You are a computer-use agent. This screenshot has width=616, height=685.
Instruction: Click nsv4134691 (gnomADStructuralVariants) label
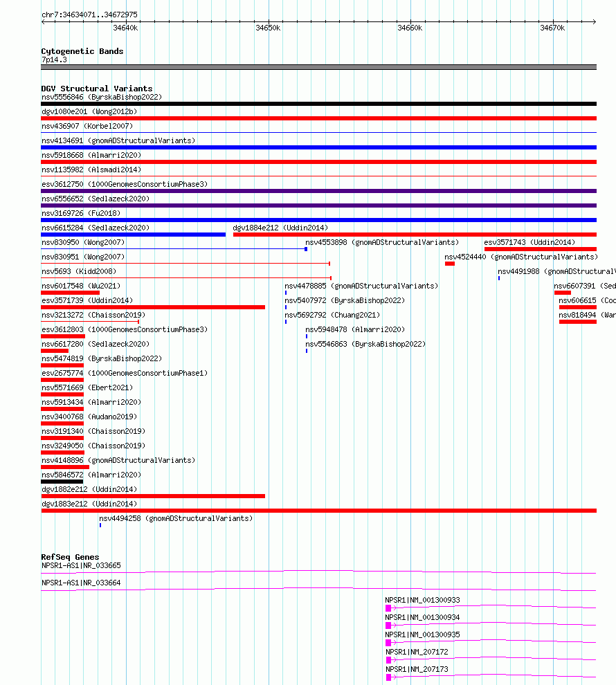coord(118,140)
